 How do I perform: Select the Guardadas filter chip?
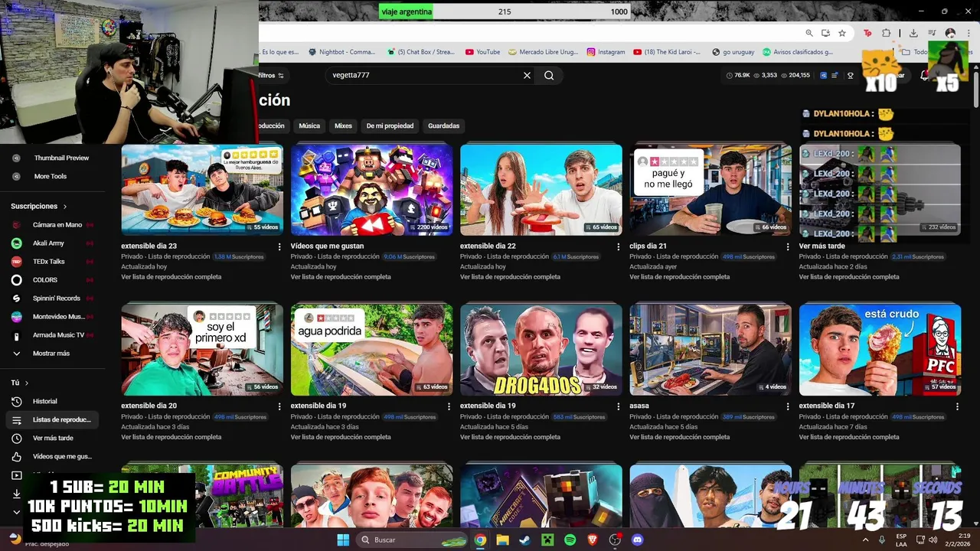point(444,126)
